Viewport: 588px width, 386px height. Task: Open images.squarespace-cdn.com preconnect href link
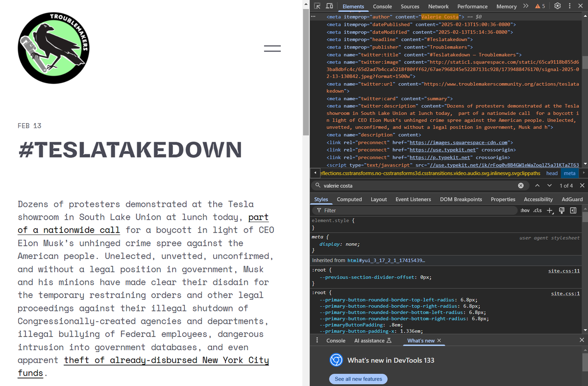point(458,142)
